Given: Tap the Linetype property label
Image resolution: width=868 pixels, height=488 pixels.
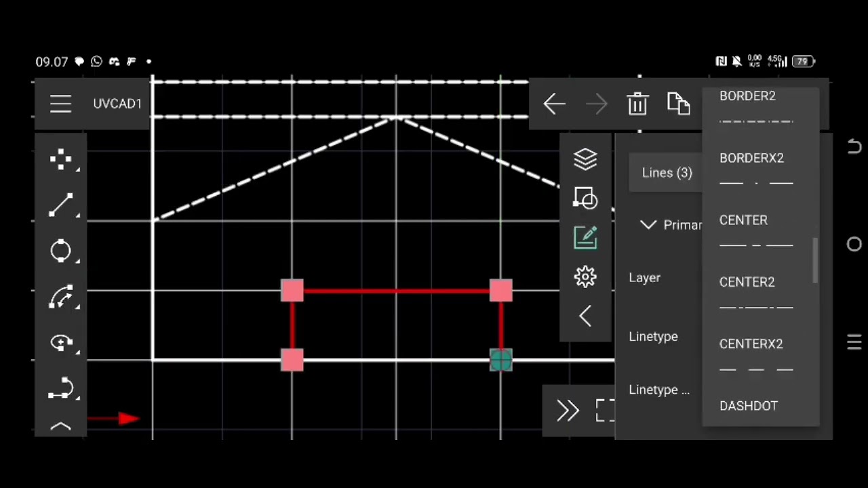Looking at the screenshot, I should point(653,336).
